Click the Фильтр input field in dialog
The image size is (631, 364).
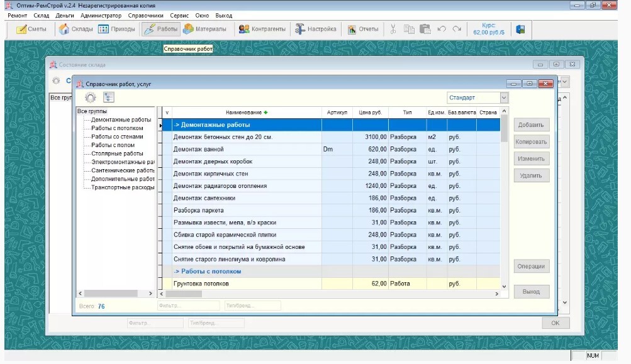click(188, 306)
